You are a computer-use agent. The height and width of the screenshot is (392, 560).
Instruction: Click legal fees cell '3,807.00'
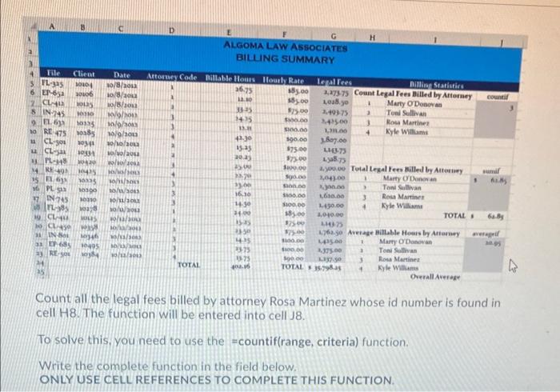coord(334,140)
